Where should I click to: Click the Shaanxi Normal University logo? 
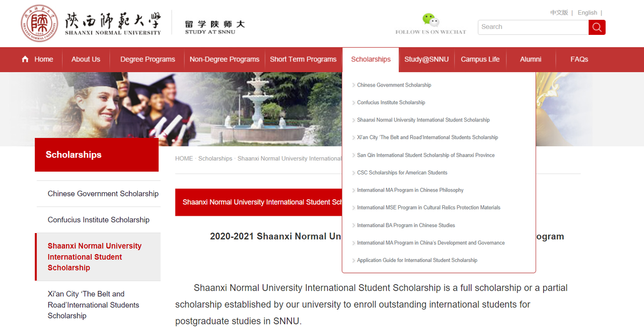[91, 24]
